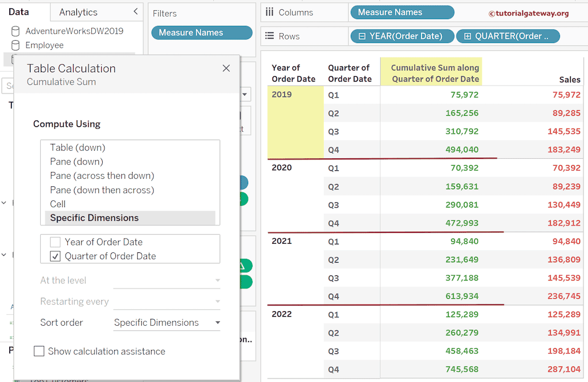
Task: Open the Sort order dropdown
Action: pos(217,322)
